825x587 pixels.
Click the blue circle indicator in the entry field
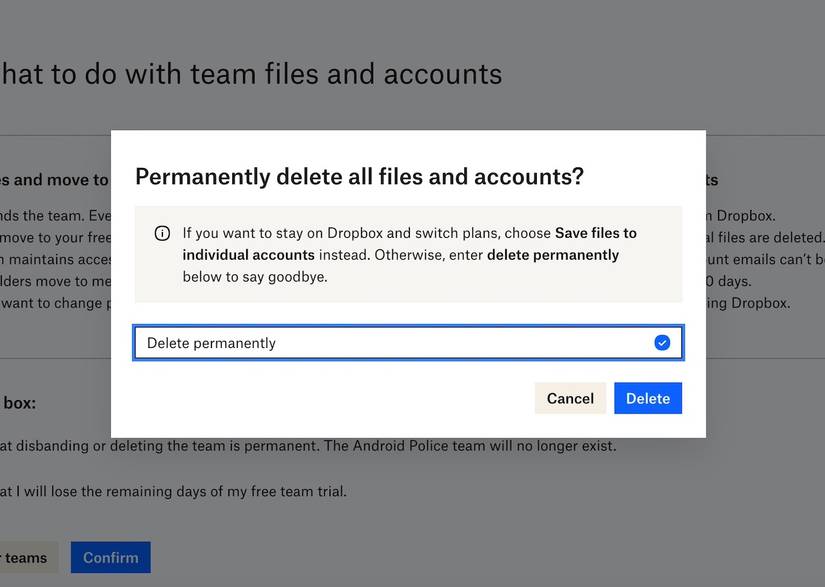pos(662,342)
